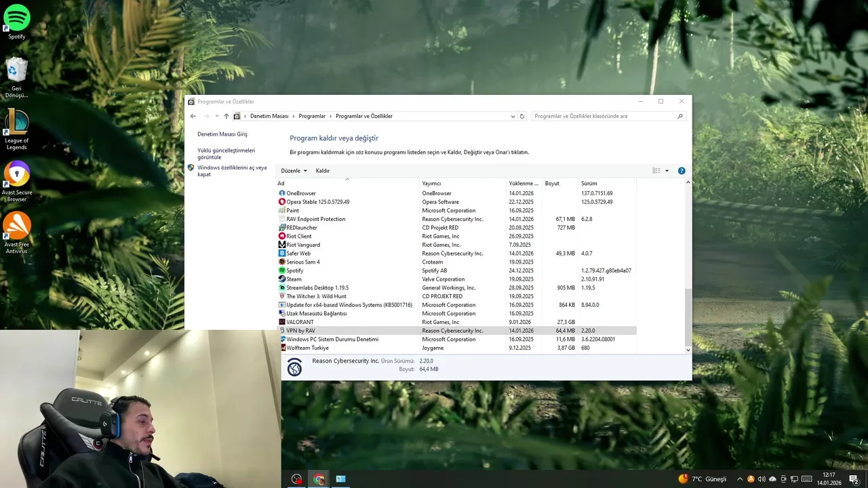Open Yüklü güncelleştirmeleri görüntüle link
The width and height of the screenshot is (868, 488).
pyautogui.click(x=226, y=154)
